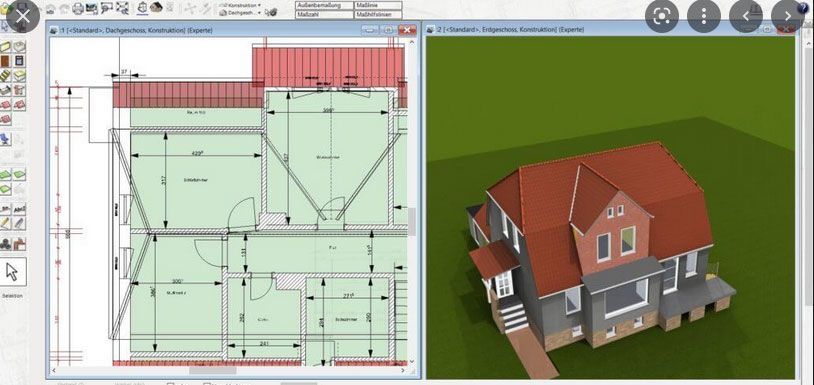Open the Dachgeschoss floor dropdown
Viewport: 814px width, 385px height.
(241, 12)
